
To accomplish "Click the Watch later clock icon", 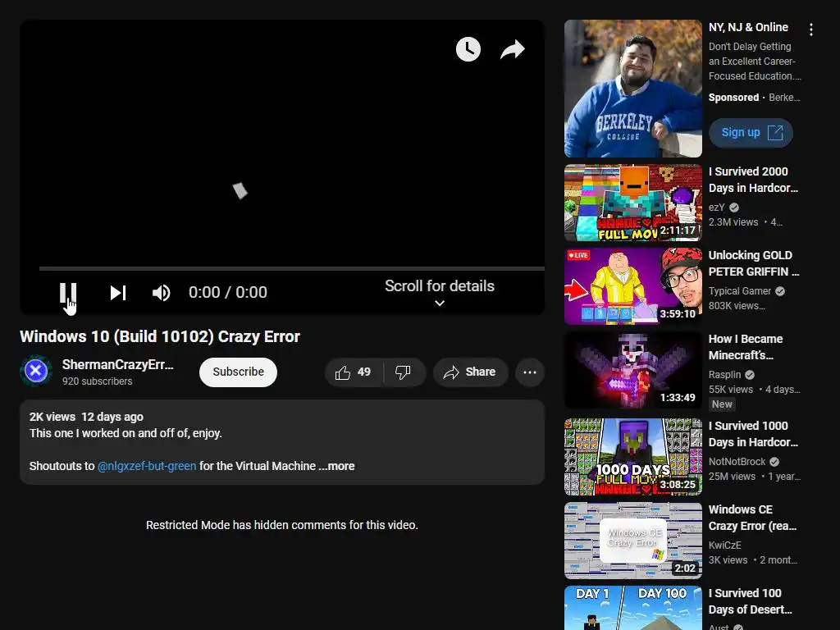I will pyautogui.click(x=468, y=49).
